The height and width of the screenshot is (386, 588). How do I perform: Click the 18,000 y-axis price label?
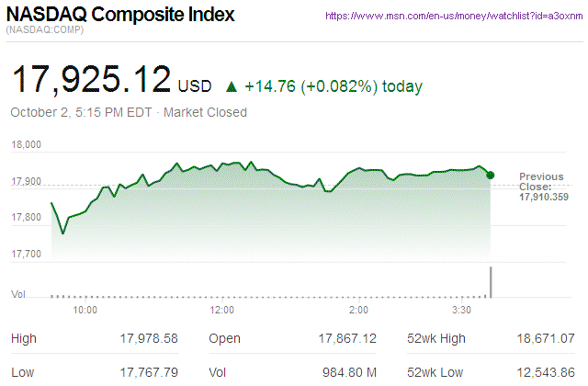[27, 145]
